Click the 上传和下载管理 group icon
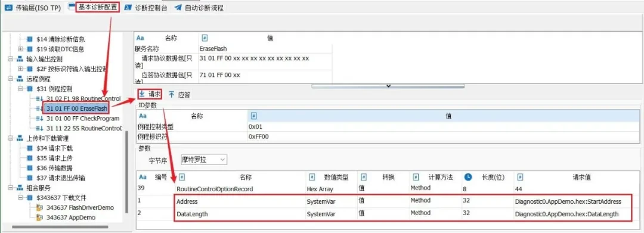The image size is (644, 233). [20, 138]
